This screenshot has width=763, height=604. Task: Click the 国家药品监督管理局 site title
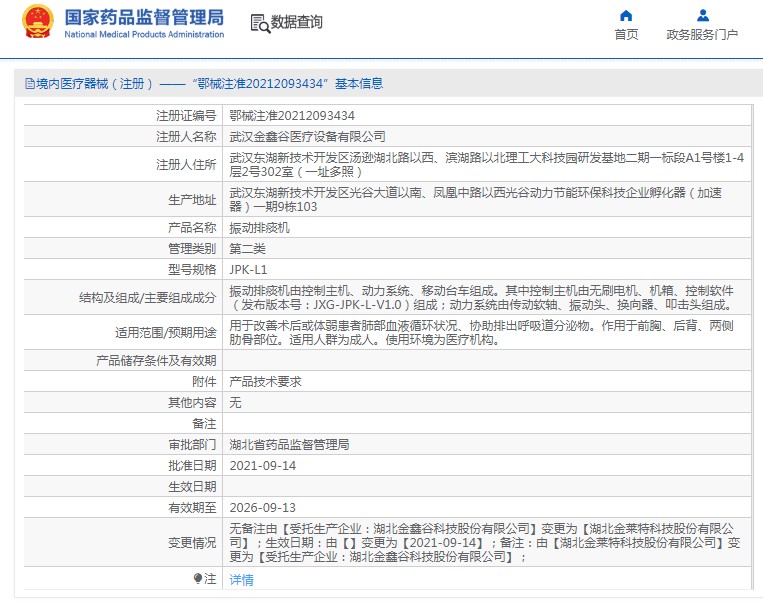click(x=144, y=19)
